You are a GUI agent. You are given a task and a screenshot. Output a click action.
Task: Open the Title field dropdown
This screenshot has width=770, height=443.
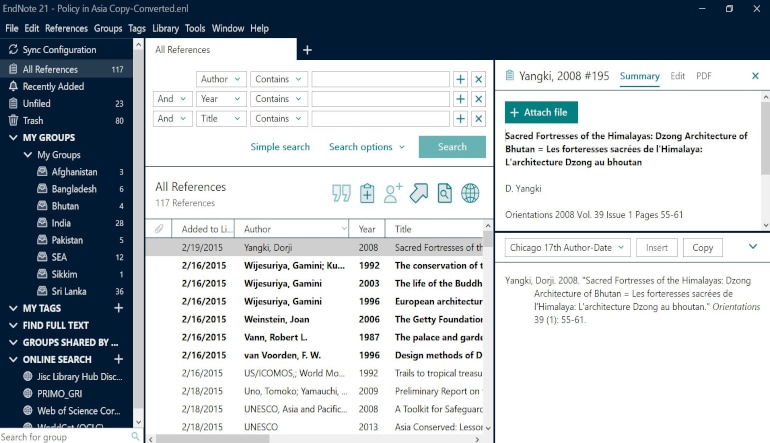221,119
